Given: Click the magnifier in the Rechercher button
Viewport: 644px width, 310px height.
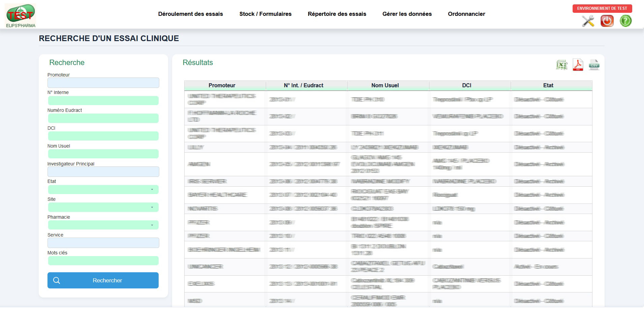Looking at the screenshot, I should tap(57, 280).
